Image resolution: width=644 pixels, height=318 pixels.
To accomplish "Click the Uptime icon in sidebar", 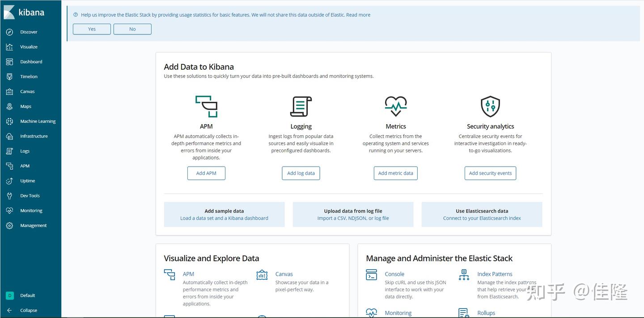I will tap(9, 181).
